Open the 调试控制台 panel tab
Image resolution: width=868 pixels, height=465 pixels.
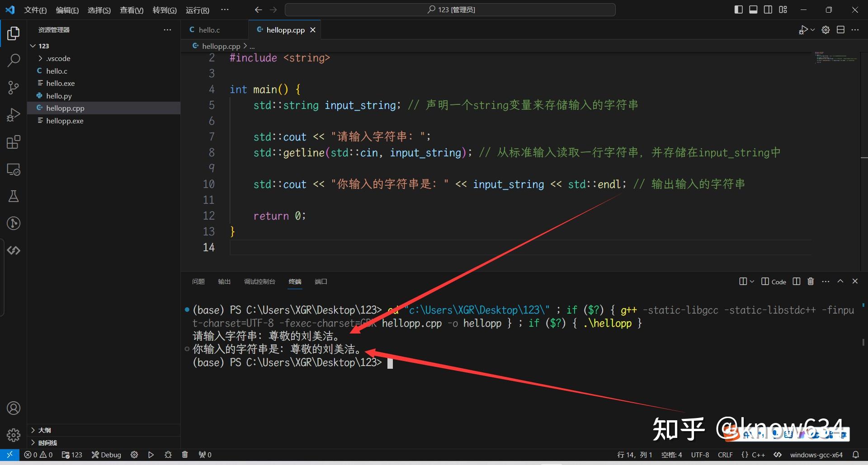pyautogui.click(x=260, y=281)
